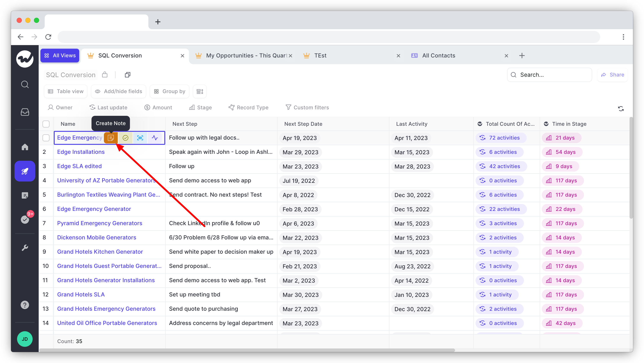Click the Create Note icon in first row
644x363 pixels.
[x=111, y=138]
